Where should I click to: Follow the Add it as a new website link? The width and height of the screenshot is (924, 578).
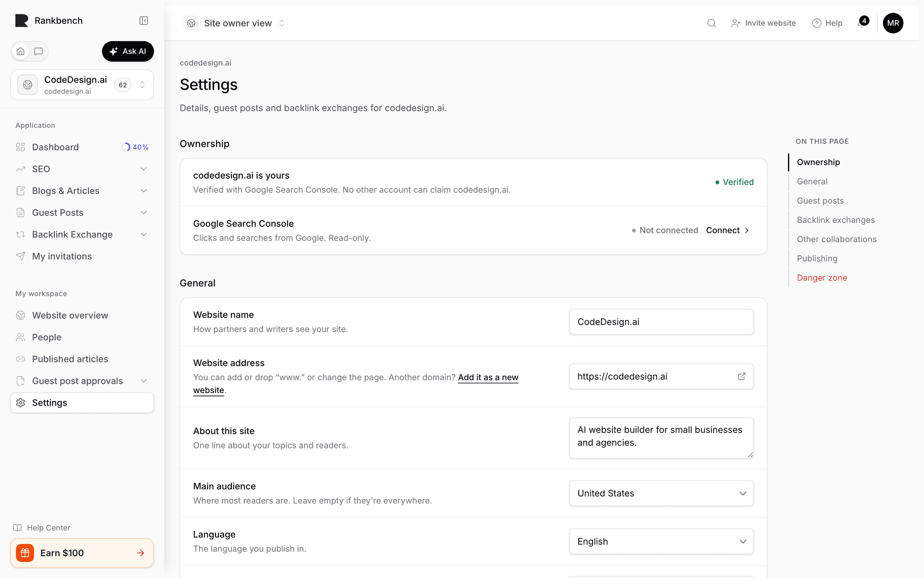pyautogui.click(x=488, y=377)
